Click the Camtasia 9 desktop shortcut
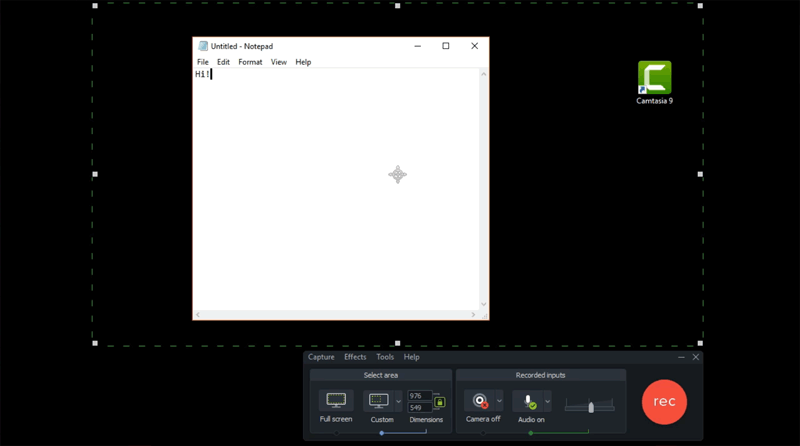 coord(655,81)
